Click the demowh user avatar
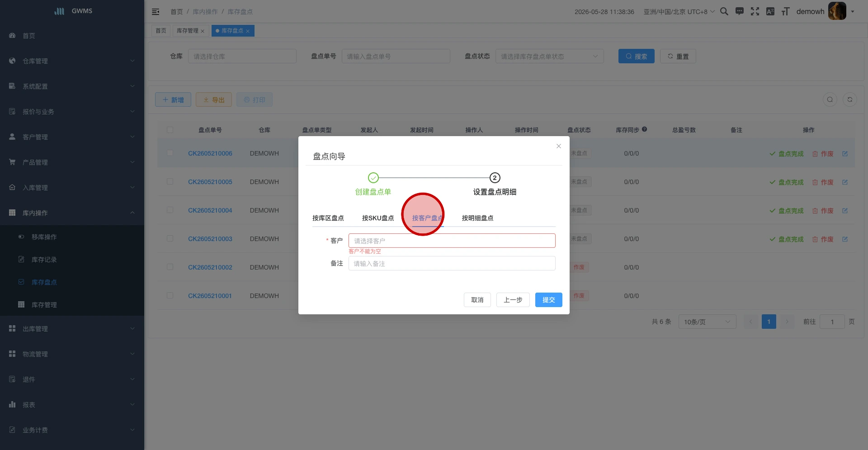Viewport: 868px width, 450px height. (x=837, y=11)
